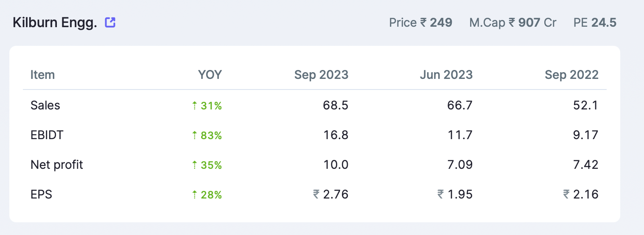Viewport: 644px width, 235px height.
Task: Click the Sep 2022 column header
Action: point(571,75)
